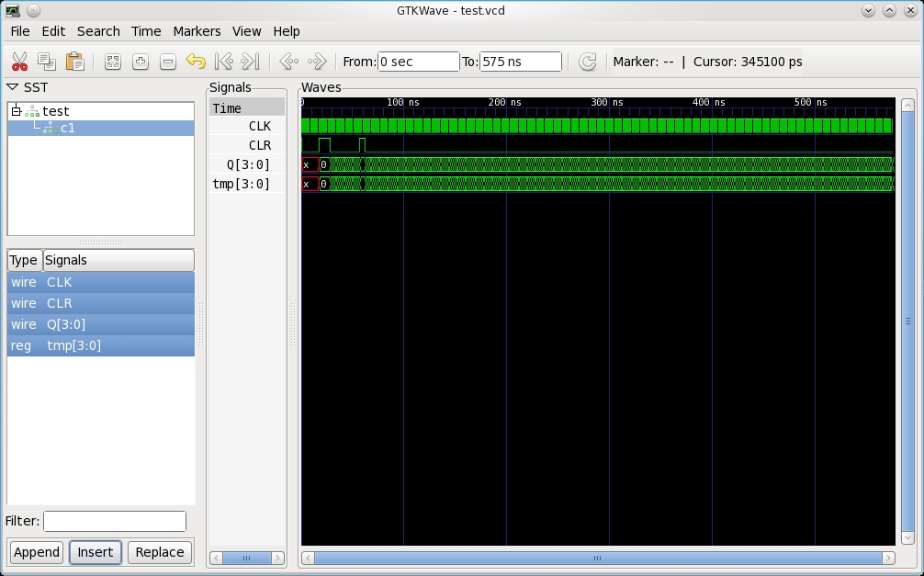This screenshot has height=576, width=924.
Task: Collapse the SST panel triangle
Action: pyautogui.click(x=12, y=87)
